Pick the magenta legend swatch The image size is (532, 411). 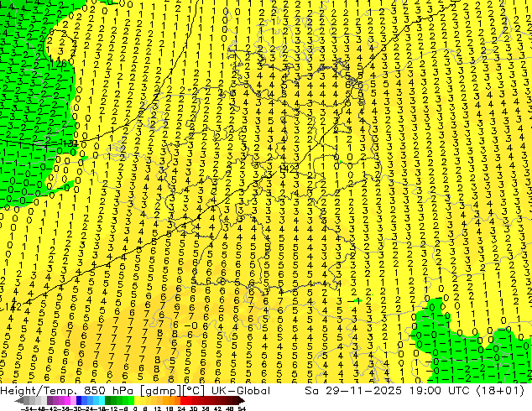pyautogui.click(x=67, y=400)
